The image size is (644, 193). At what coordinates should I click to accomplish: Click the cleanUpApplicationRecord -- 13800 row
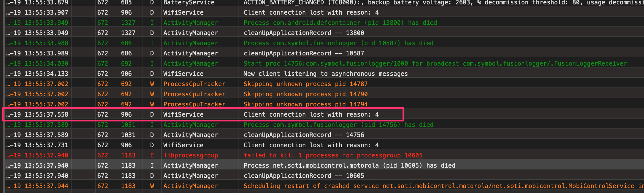click(x=304, y=33)
